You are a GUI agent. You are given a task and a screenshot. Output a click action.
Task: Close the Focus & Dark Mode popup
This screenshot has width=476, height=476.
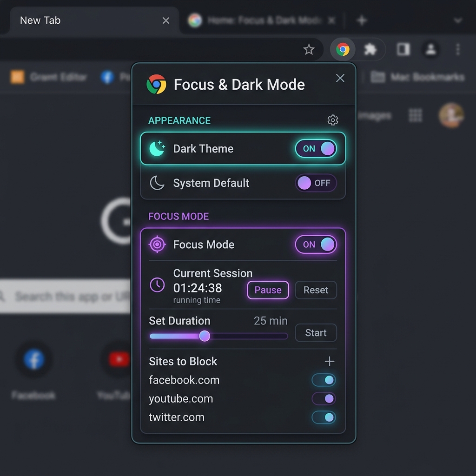coord(340,78)
